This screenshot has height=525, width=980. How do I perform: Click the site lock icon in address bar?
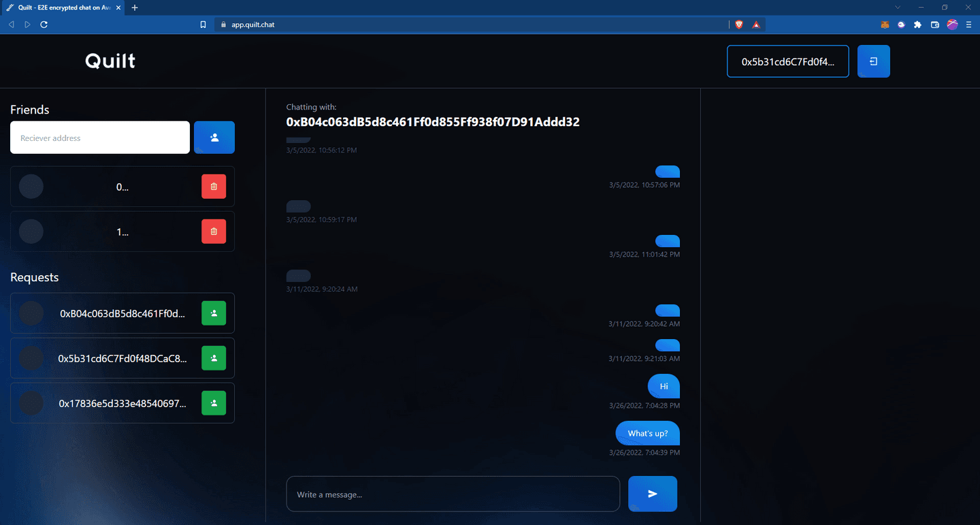(224, 25)
